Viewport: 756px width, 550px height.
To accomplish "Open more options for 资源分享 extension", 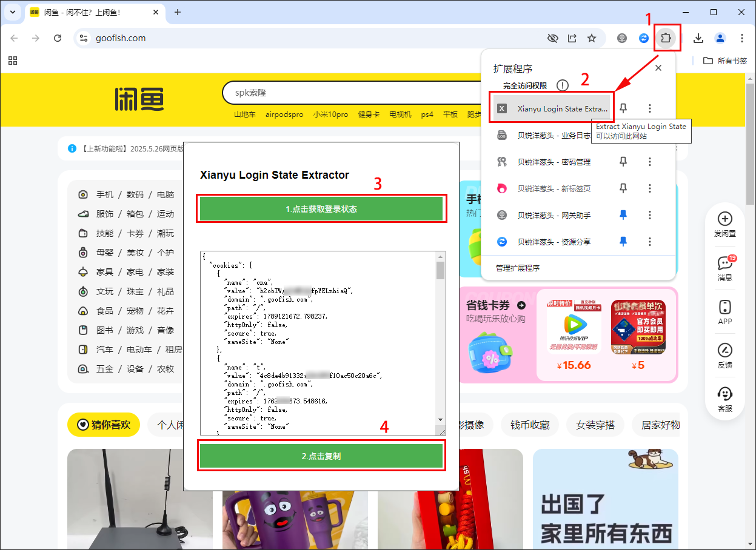I will tap(650, 242).
